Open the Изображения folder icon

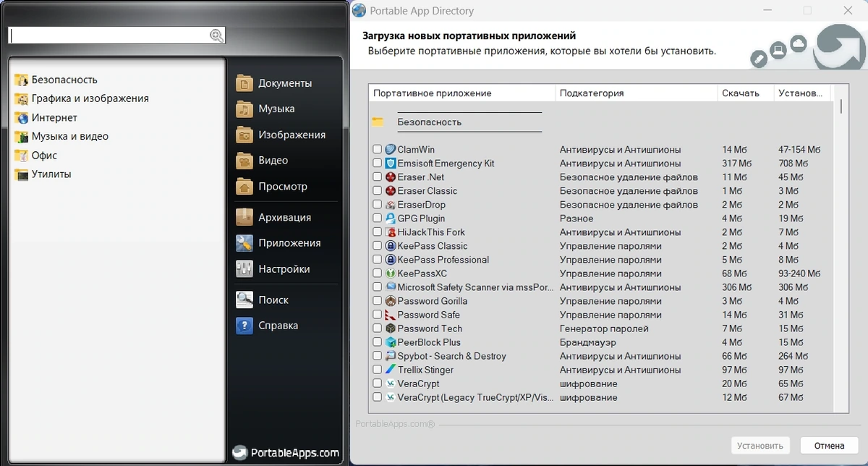(x=244, y=135)
